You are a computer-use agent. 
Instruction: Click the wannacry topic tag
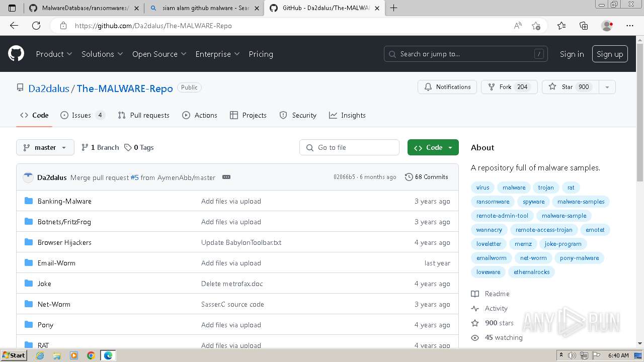(x=489, y=230)
